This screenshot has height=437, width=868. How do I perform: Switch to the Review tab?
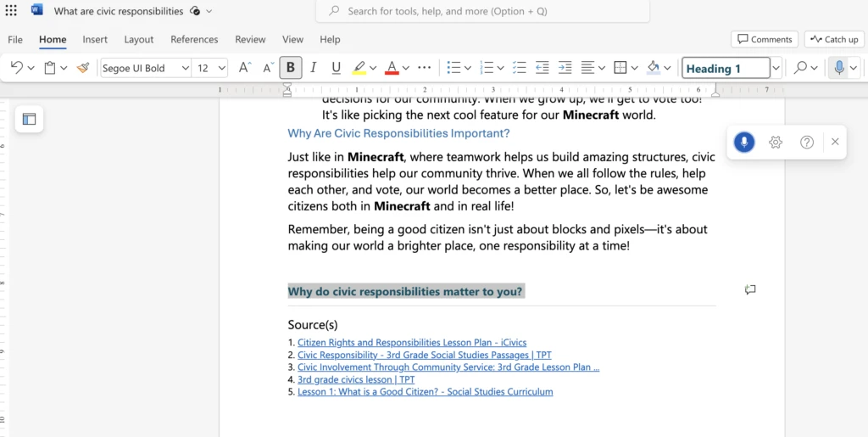[250, 39]
